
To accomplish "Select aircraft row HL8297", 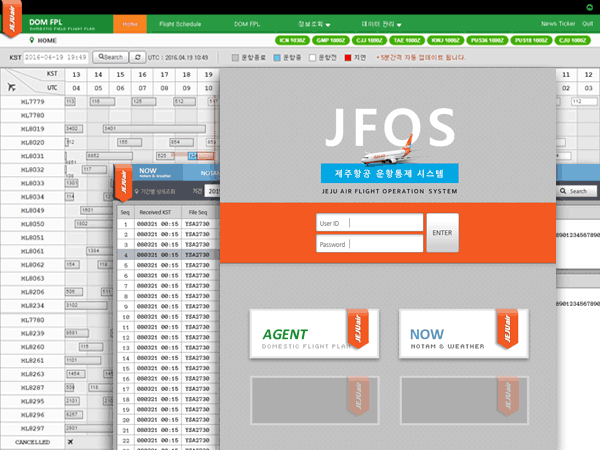I will (x=33, y=428).
